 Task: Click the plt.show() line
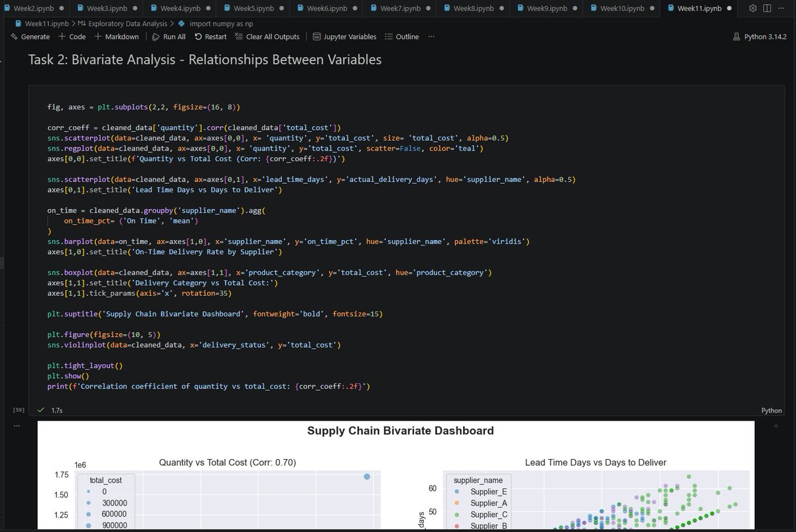pos(68,376)
